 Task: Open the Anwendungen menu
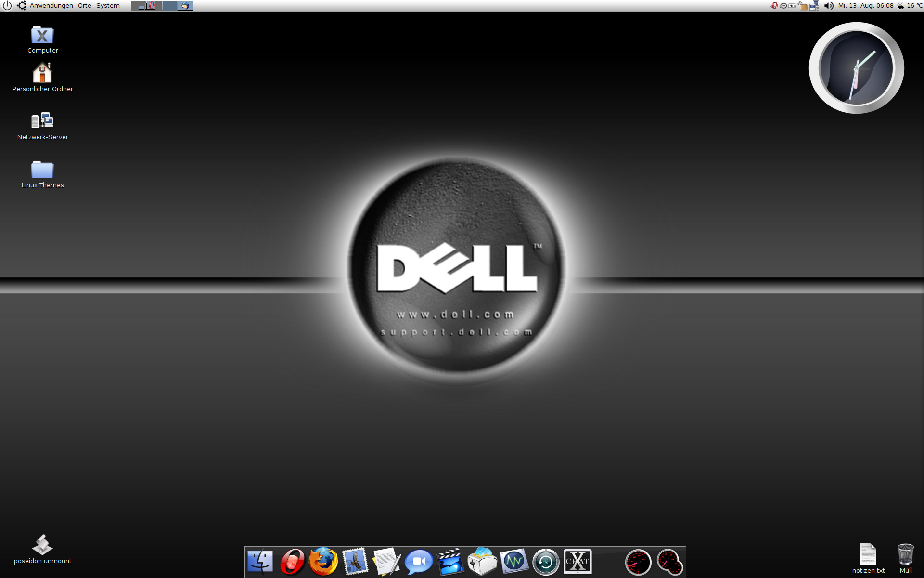tap(51, 6)
